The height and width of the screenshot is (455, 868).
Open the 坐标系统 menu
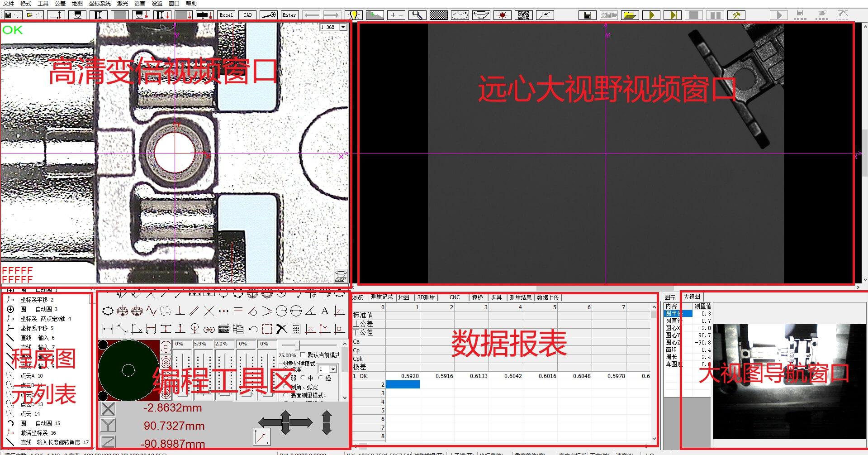coord(100,4)
